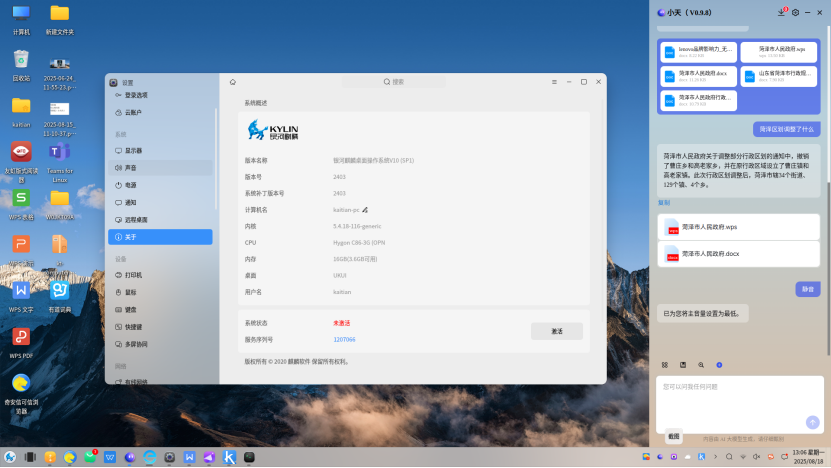Open the 小天 settings gear icon
The height and width of the screenshot is (468, 831).
[795, 12]
